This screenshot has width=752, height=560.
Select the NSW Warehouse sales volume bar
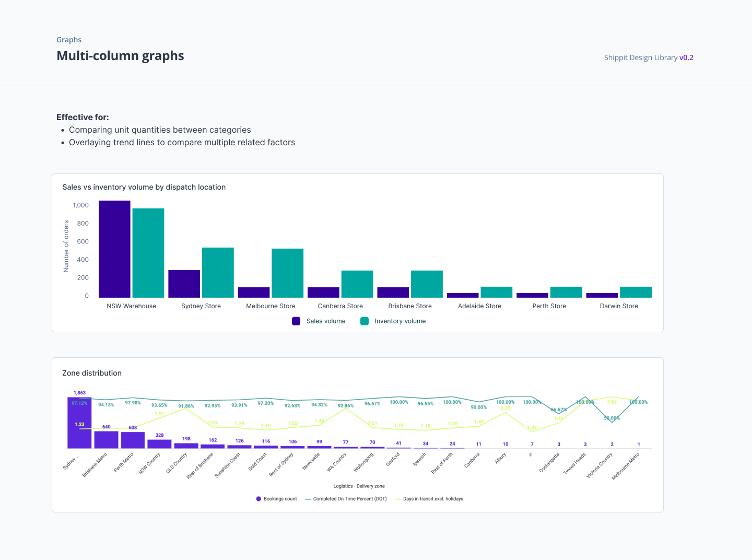pyautogui.click(x=114, y=249)
